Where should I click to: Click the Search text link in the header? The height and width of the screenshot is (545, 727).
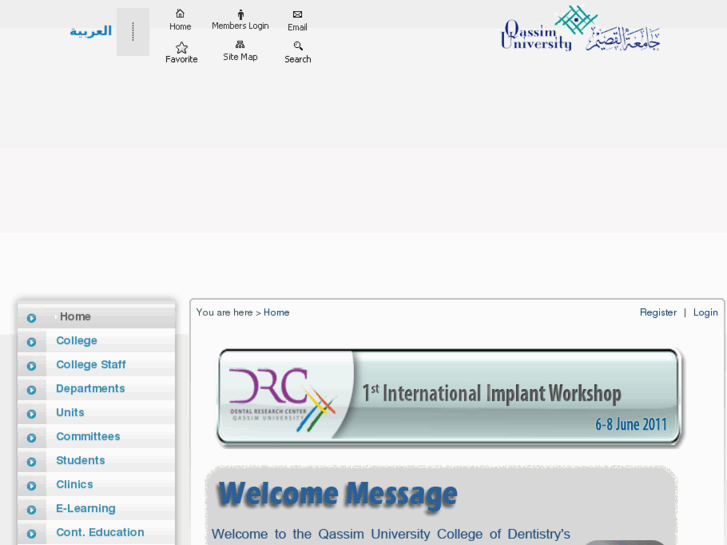298,59
